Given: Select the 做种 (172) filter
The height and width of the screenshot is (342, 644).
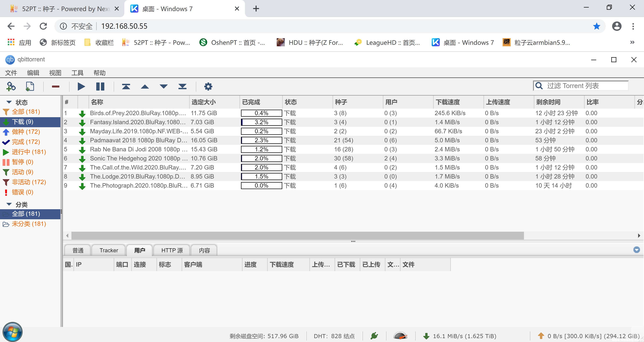Looking at the screenshot, I should pyautogui.click(x=26, y=132).
